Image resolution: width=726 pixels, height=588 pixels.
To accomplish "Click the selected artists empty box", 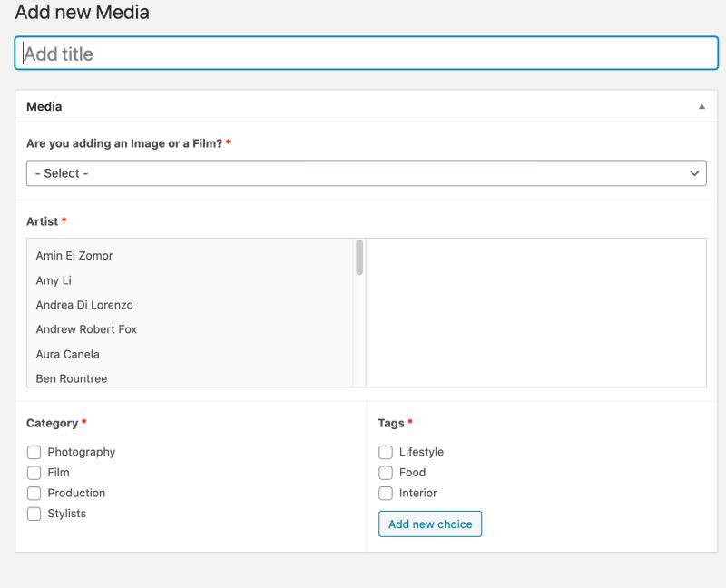I will 535,313.
